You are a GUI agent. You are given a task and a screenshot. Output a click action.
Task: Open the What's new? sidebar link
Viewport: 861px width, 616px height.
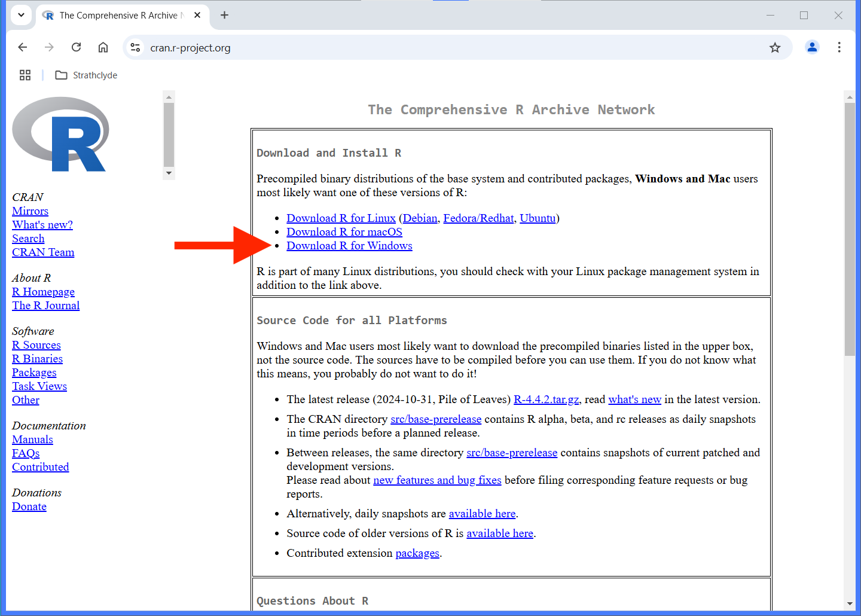pyautogui.click(x=42, y=225)
